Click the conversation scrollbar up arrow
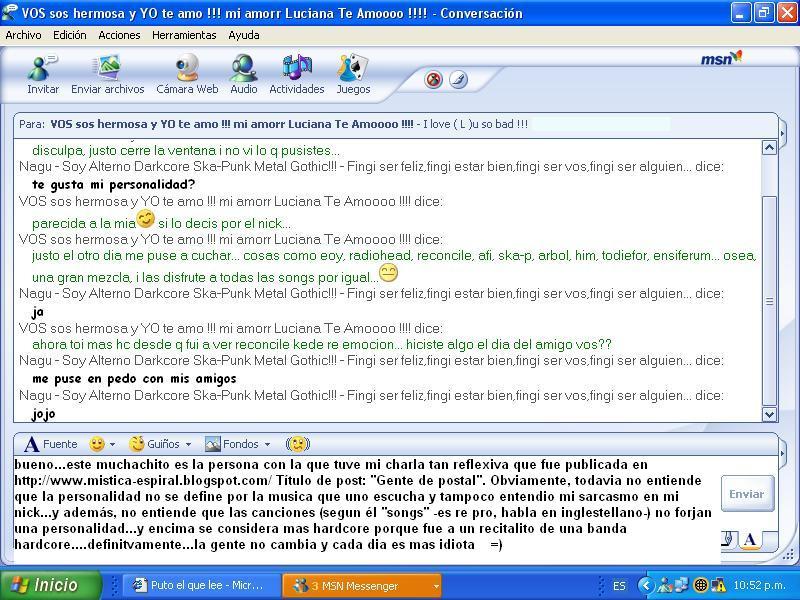Image resolution: width=800 pixels, height=600 pixels. tap(769, 148)
